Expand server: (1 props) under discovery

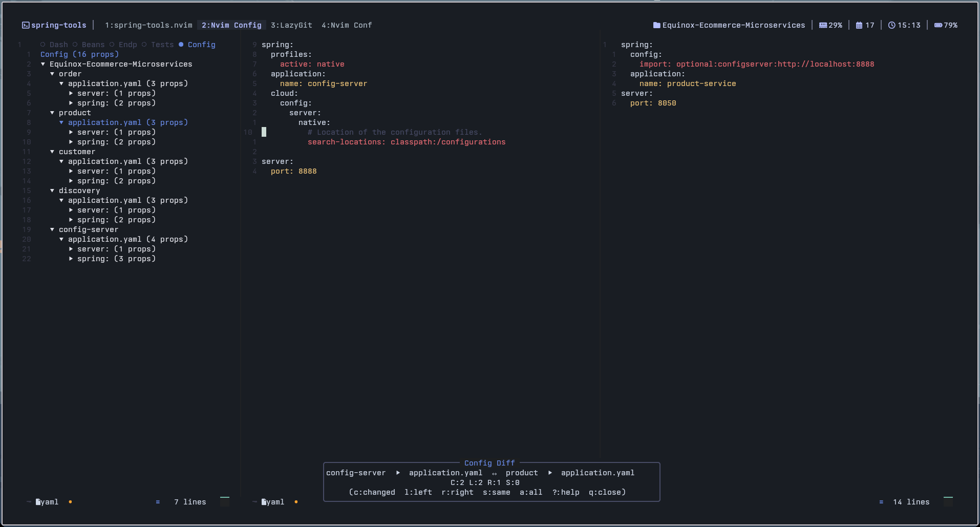pos(71,210)
